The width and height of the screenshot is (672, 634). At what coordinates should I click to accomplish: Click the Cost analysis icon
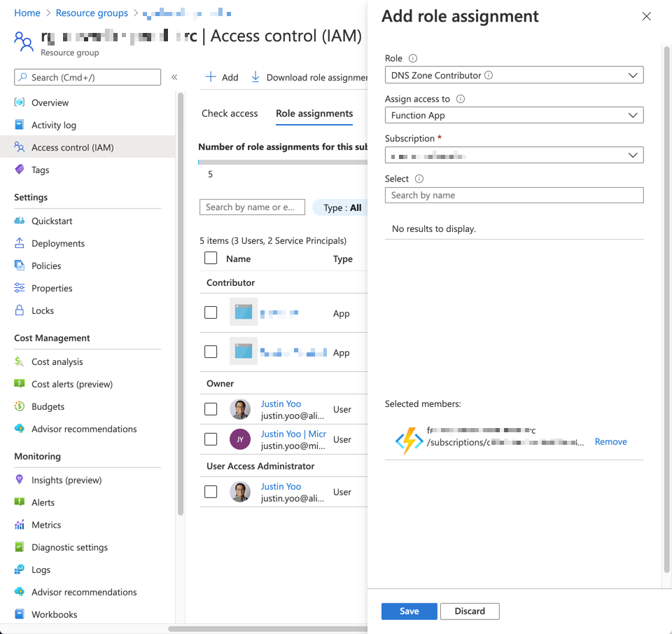tap(20, 361)
